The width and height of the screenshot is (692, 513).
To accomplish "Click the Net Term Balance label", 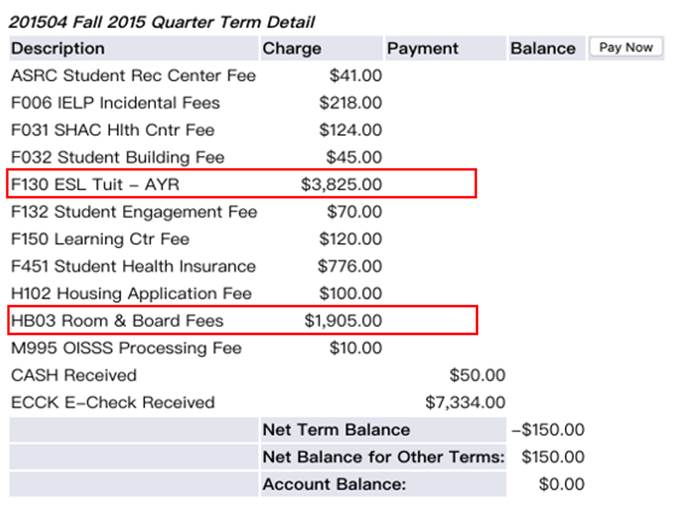I will (336, 430).
